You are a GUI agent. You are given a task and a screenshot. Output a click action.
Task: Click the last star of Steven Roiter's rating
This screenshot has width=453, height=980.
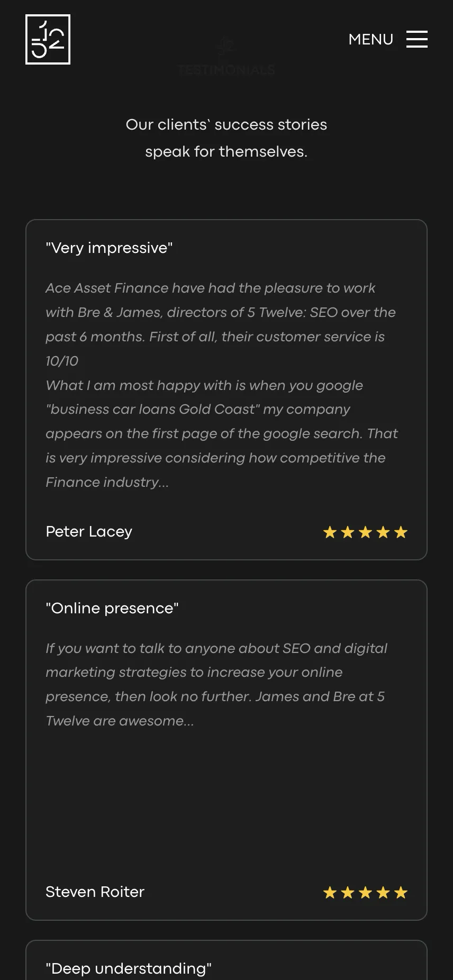(x=401, y=893)
